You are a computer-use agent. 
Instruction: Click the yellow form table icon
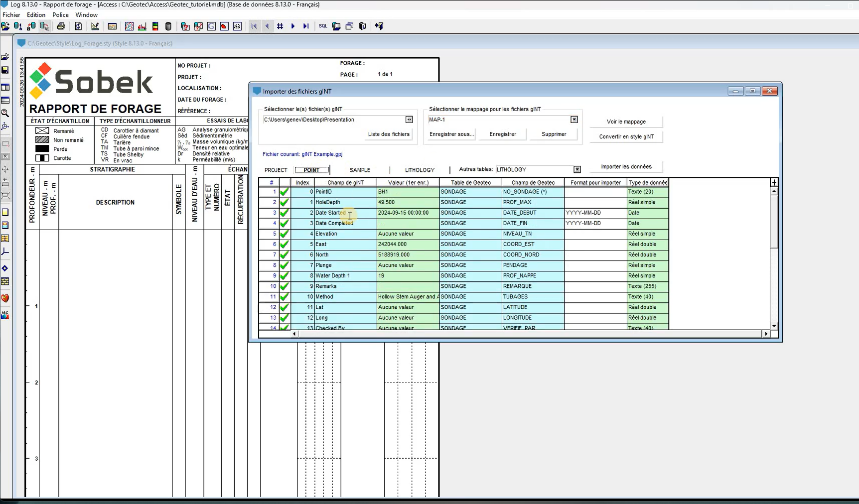112,26
